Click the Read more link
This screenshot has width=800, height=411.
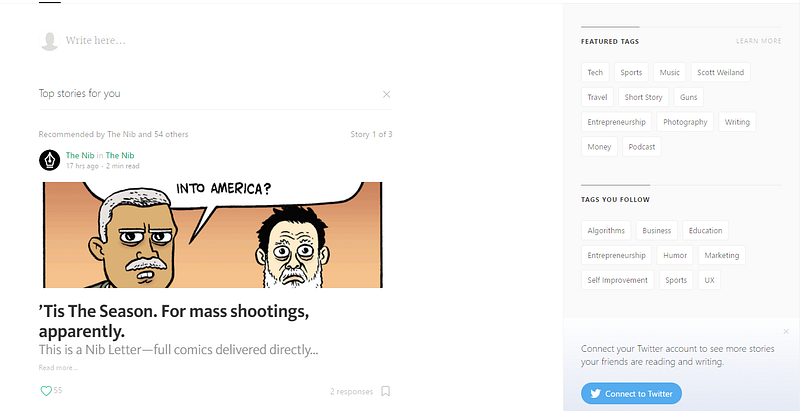coord(58,367)
